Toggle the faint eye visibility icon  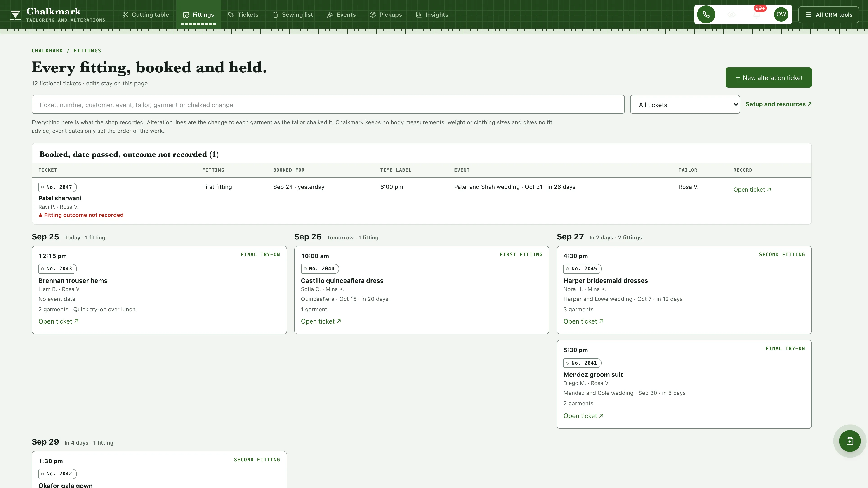731,14
